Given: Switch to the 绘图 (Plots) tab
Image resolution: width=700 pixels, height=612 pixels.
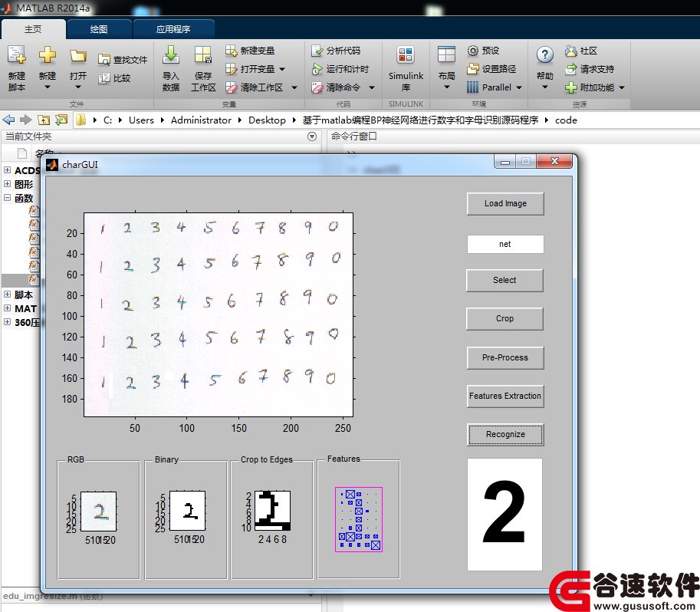Looking at the screenshot, I should (99, 29).
